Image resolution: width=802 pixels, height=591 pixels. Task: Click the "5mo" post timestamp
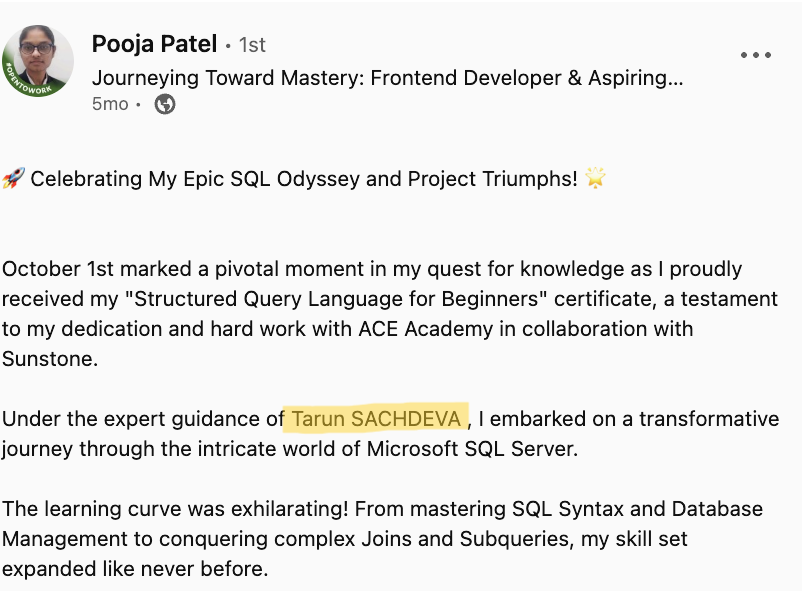[x=110, y=104]
